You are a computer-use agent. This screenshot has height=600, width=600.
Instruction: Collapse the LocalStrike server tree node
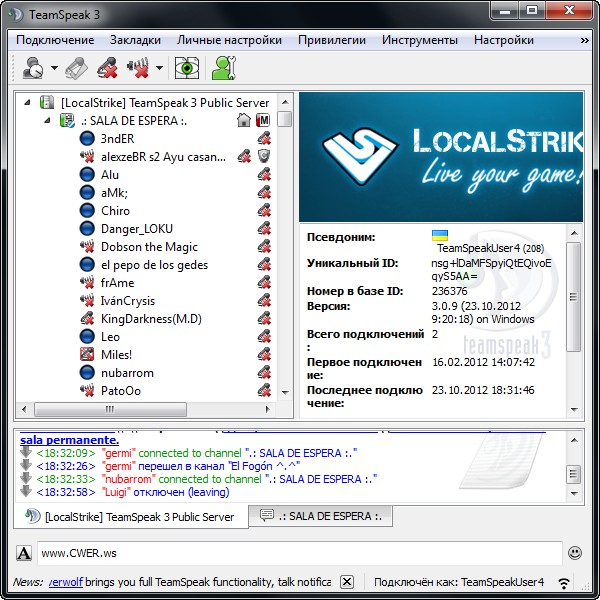[x=28, y=103]
